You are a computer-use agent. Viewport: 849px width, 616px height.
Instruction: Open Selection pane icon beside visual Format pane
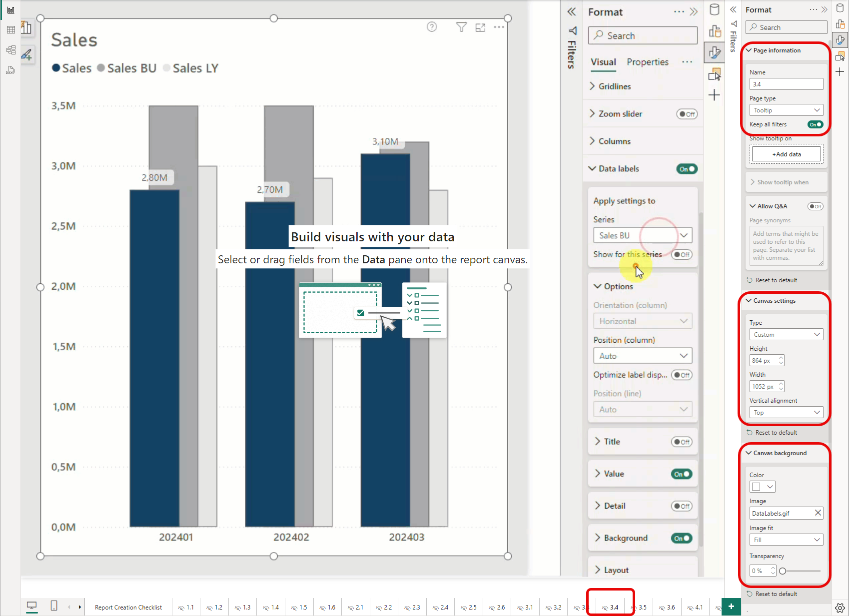(715, 74)
